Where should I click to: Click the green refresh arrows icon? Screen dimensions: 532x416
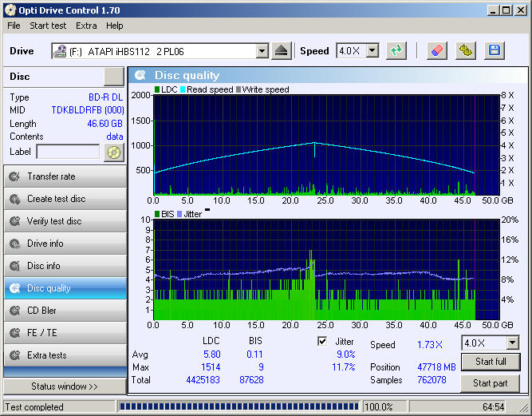396,51
